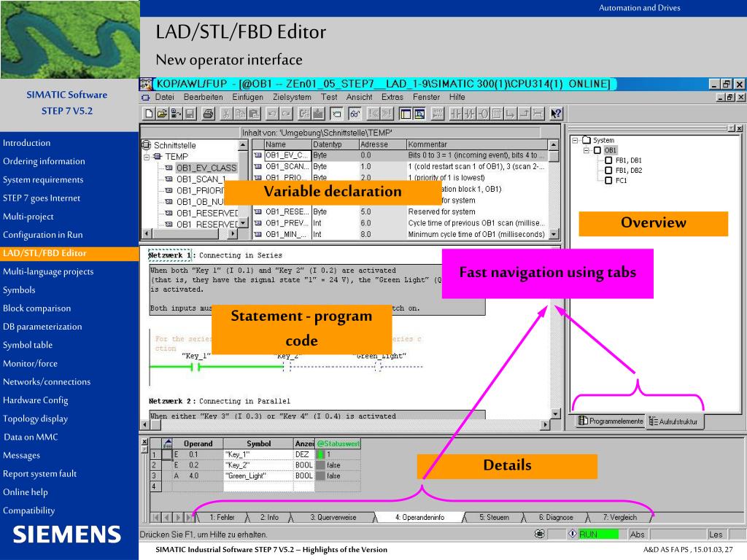Click the Redo toolbar icon
The width and height of the screenshot is (747, 560).
tap(286, 114)
